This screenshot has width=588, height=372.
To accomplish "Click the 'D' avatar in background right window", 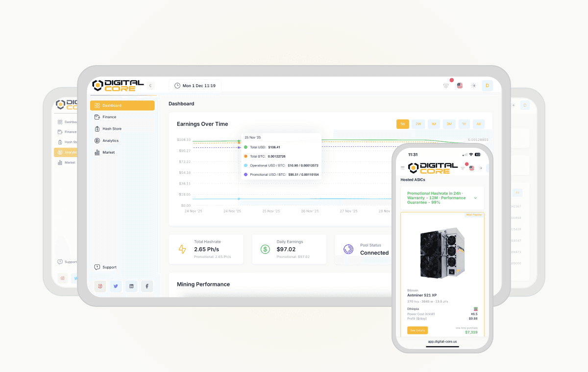I will 525,105.
